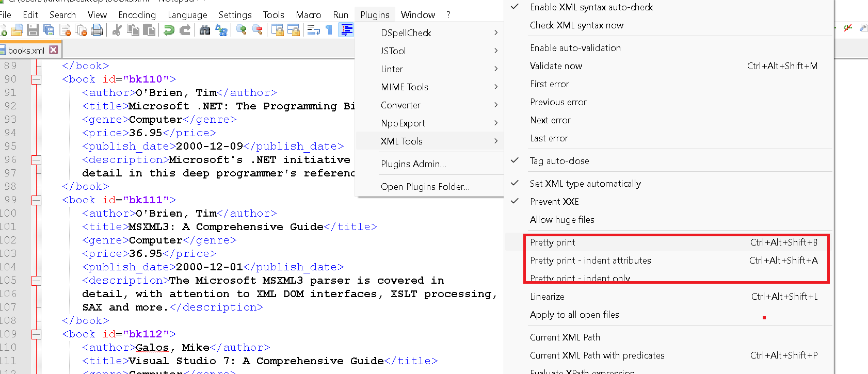The width and height of the screenshot is (868, 374).
Task: Expand the MIME Tools submenu
Action: (x=429, y=87)
